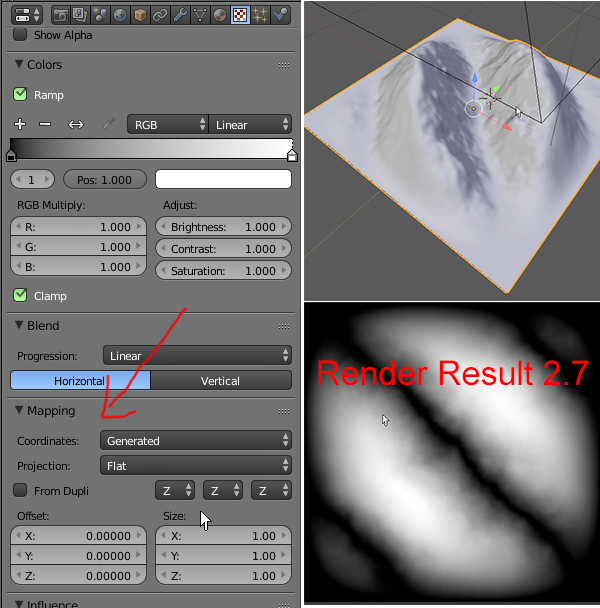Click the green Y axis manipulator arrow
600x608 pixels.
(495, 90)
